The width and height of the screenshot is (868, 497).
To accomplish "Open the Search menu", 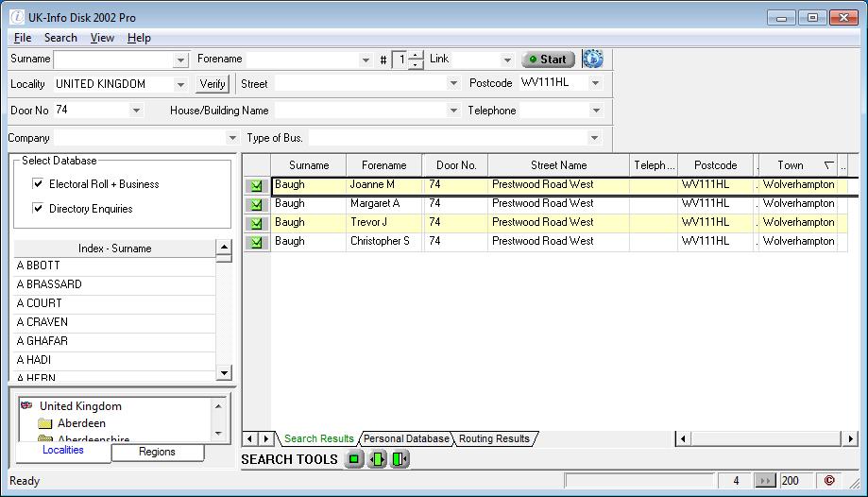I will point(60,38).
